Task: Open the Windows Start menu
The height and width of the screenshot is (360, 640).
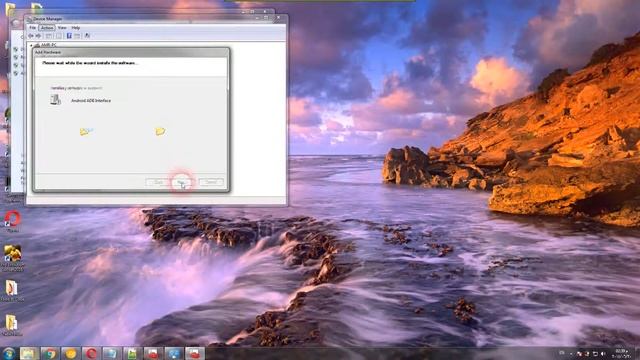Action: tap(9, 353)
